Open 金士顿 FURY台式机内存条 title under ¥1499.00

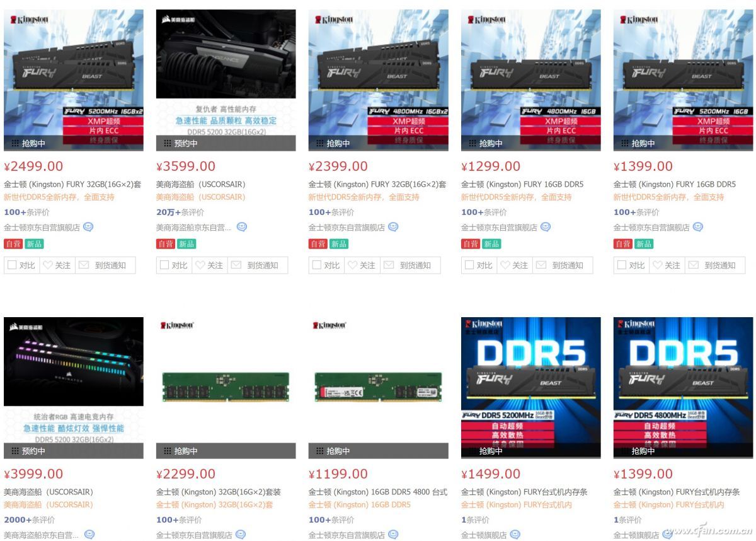click(524, 492)
